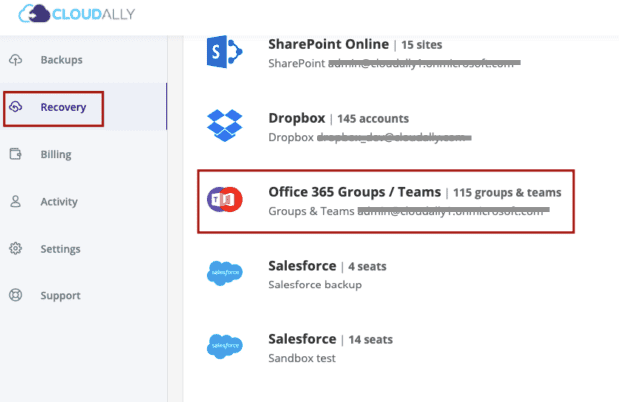
Task: Open Settings from the sidebar
Action: (x=60, y=249)
